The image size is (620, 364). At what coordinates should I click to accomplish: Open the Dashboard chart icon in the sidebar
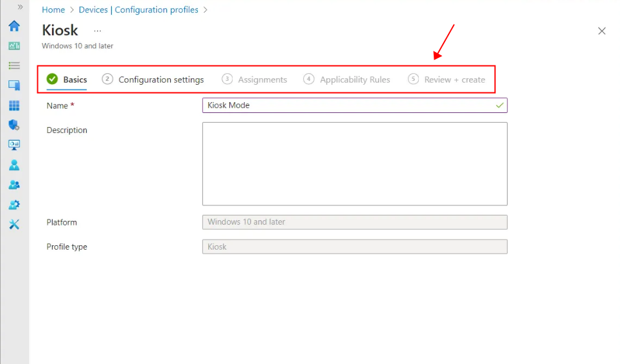point(14,46)
